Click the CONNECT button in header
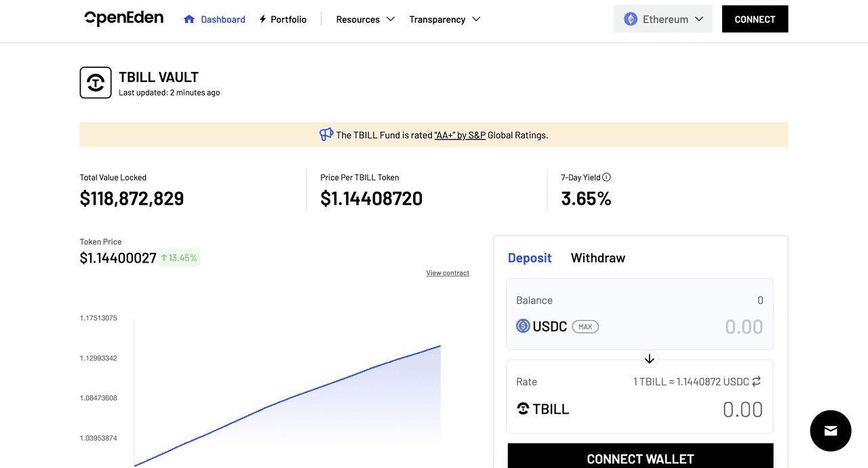 click(x=755, y=19)
